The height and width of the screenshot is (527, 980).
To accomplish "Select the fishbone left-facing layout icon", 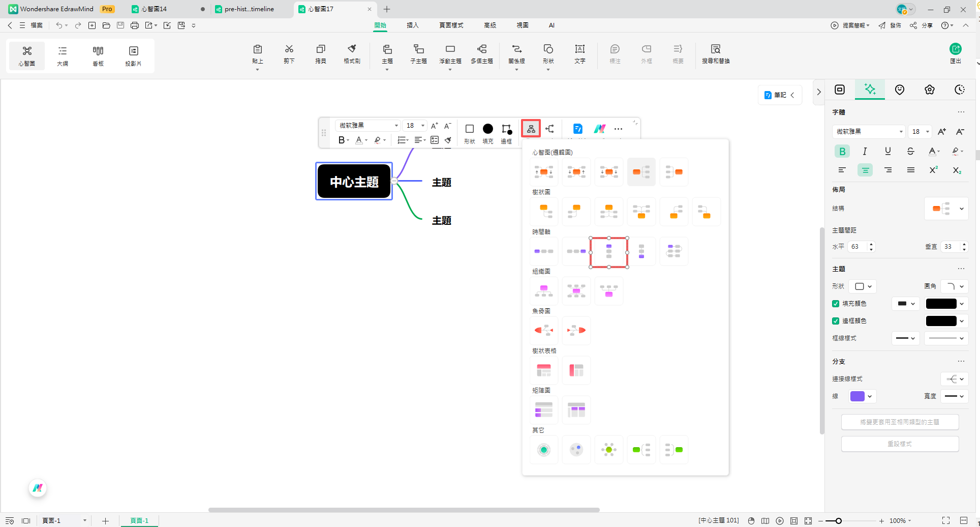I will pos(543,330).
